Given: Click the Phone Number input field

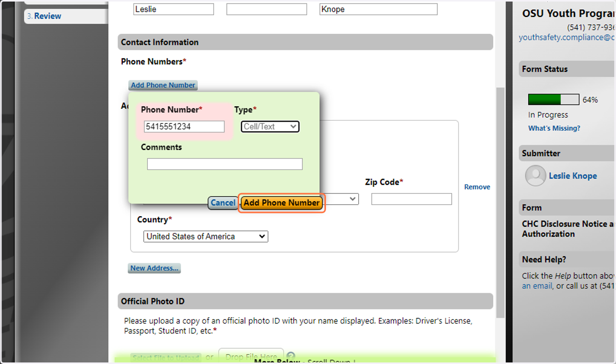Looking at the screenshot, I should click(184, 126).
